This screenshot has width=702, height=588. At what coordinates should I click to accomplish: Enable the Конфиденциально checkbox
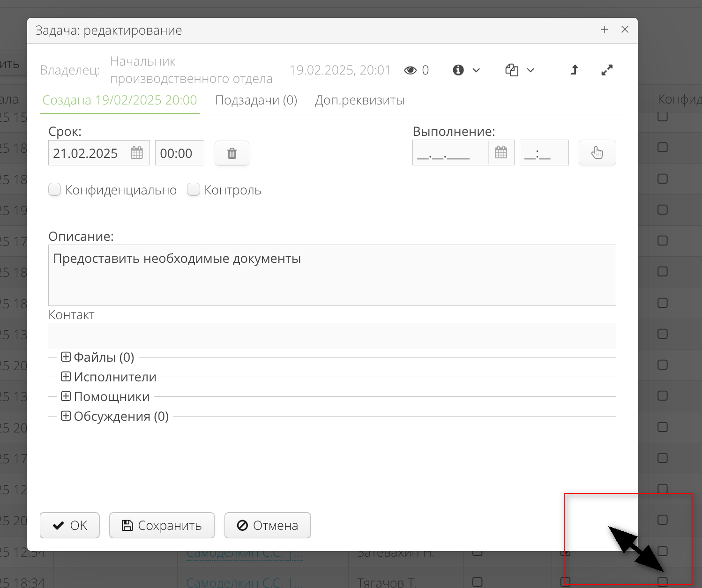click(x=55, y=190)
